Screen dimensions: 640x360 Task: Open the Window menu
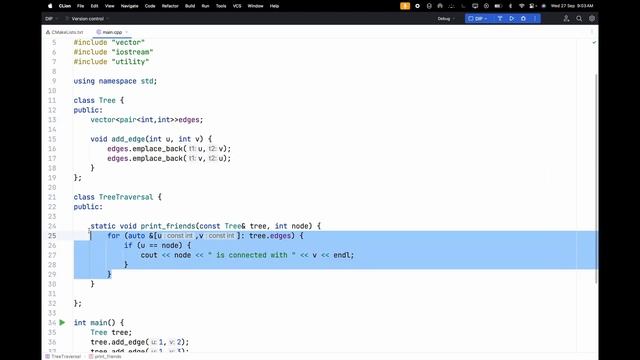click(256, 6)
